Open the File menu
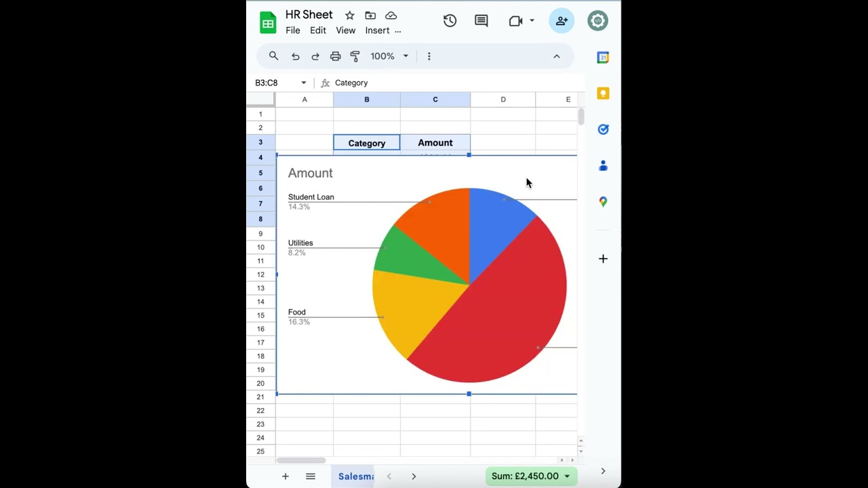Viewport: 868px width, 488px height. pyautogui.click(x=293, y=30)
